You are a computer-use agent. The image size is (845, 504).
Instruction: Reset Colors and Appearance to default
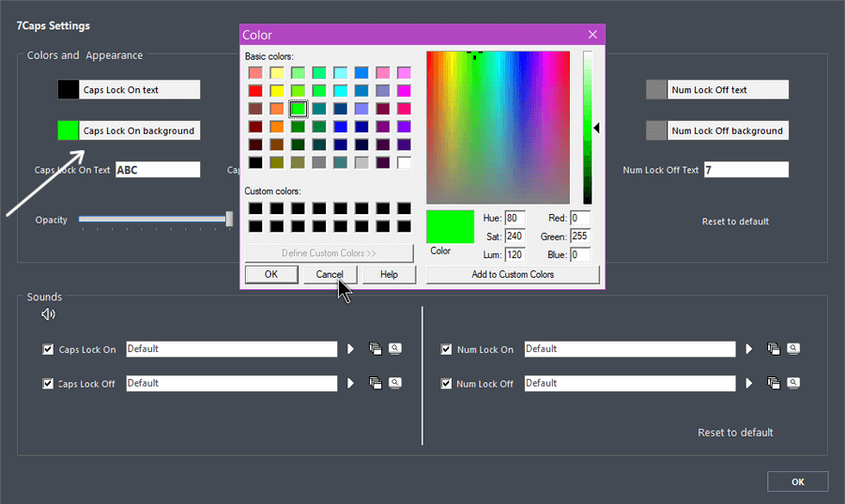(735, 221)
